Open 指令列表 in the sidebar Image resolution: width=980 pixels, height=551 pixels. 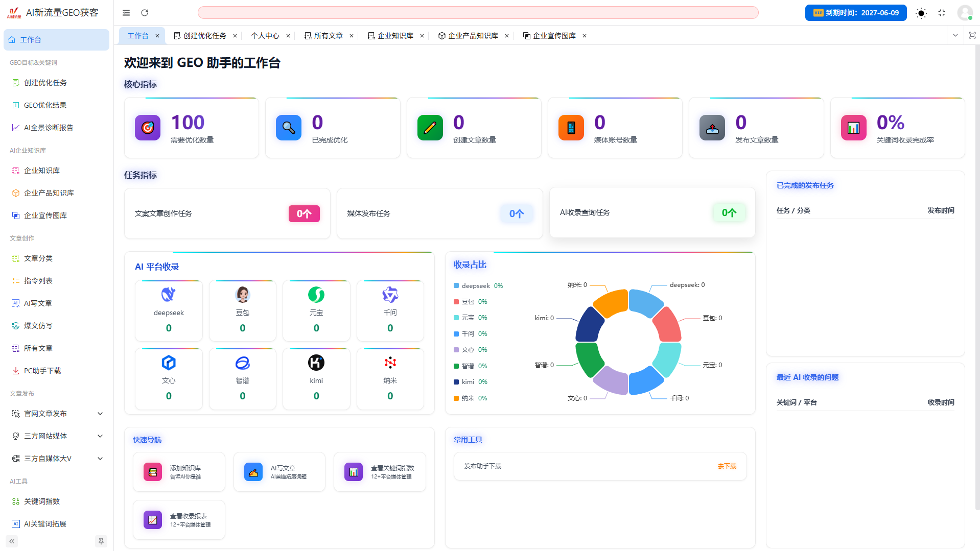[x=56, y=281]
